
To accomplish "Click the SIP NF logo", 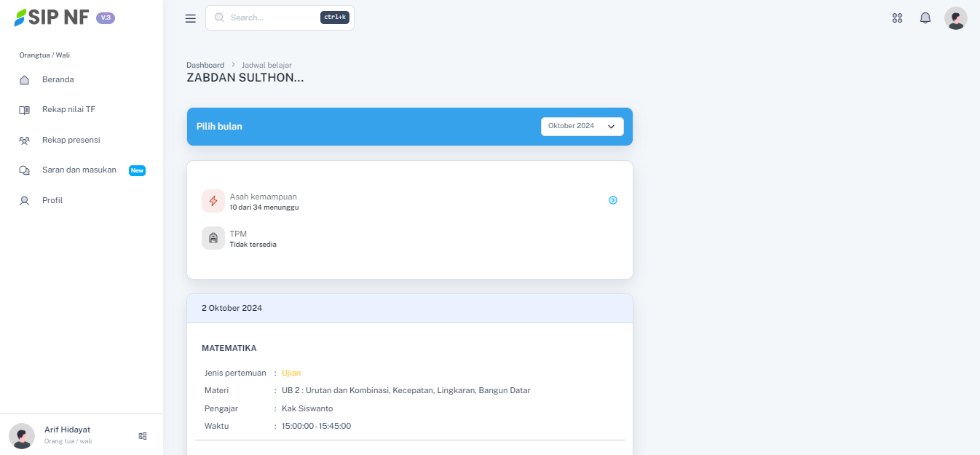I will tap(52, 17).
